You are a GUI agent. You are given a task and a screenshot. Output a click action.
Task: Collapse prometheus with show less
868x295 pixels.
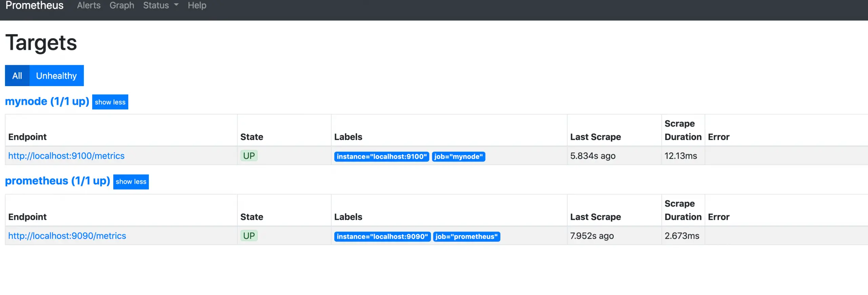tap(131, 182)
